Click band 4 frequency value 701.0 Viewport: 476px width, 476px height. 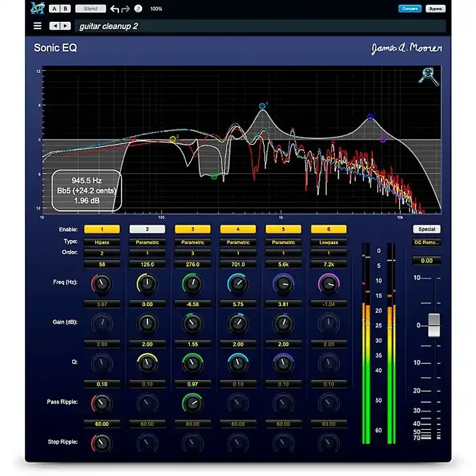238,265
